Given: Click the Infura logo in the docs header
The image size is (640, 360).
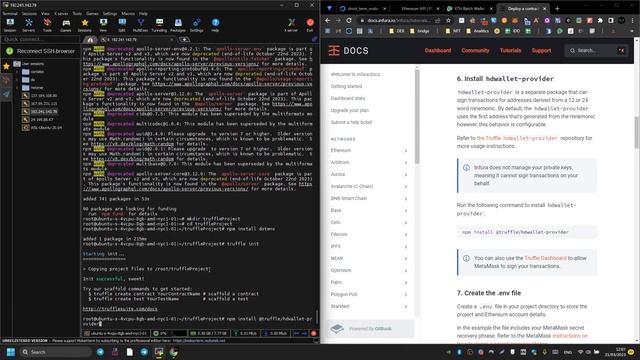Looking at the screenshot, I should pyautogui.click(x=348, y=50).
